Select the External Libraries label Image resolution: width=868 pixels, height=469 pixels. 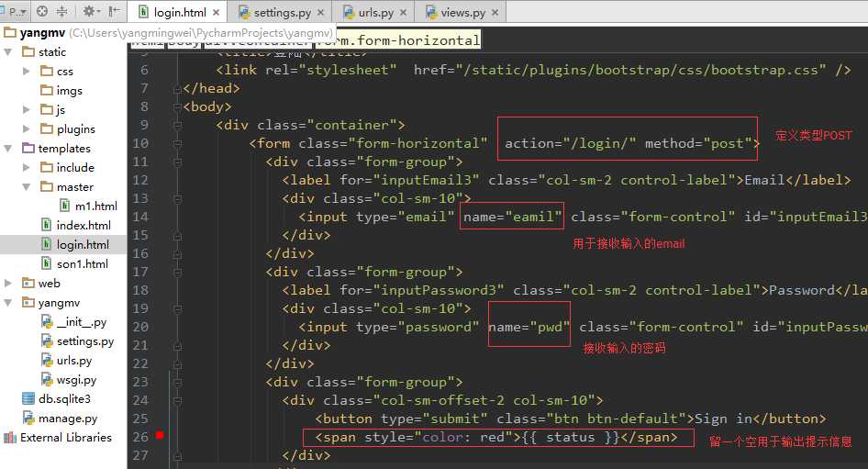[x=66, y=438]
